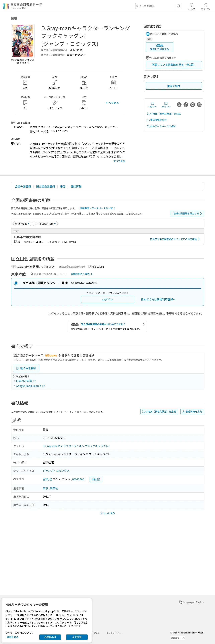This screenshot has width=215, height=644.
Task: Open the すべての資料形態 dropdown
Action: (45, 224)
